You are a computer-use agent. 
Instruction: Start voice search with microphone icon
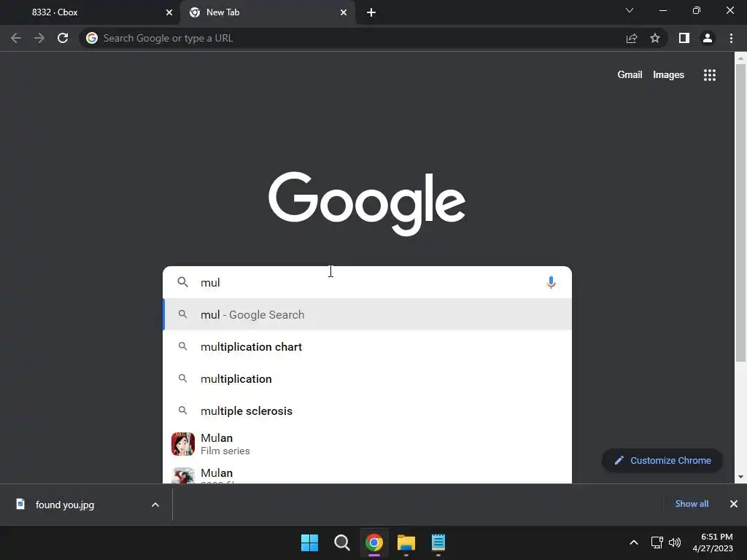tap(551, 282)
